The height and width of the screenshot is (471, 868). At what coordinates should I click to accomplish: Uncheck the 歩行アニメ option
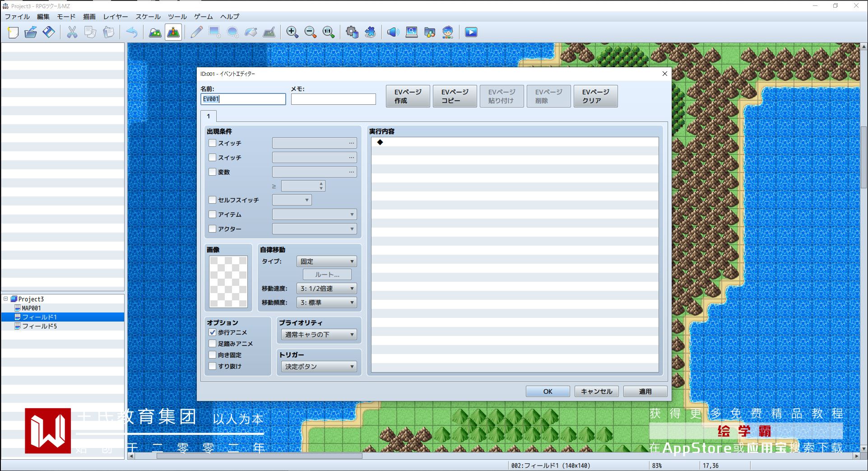coord(213,332)
